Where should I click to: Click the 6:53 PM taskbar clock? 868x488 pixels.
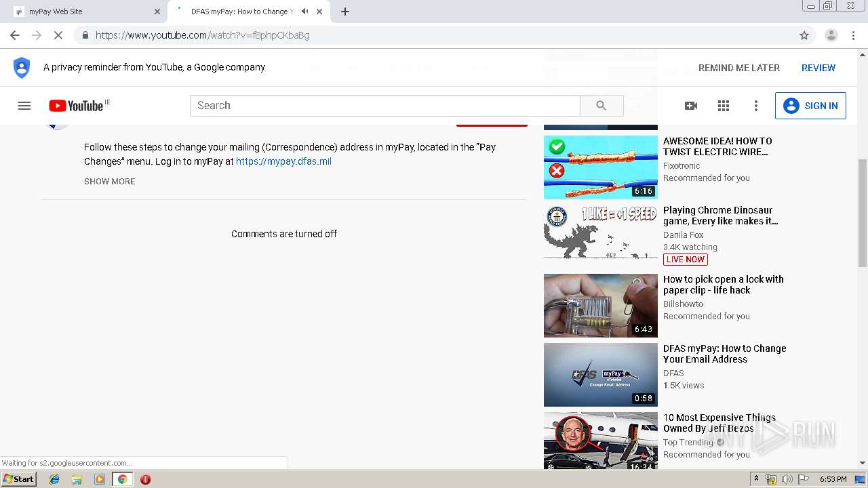[833, 479]
